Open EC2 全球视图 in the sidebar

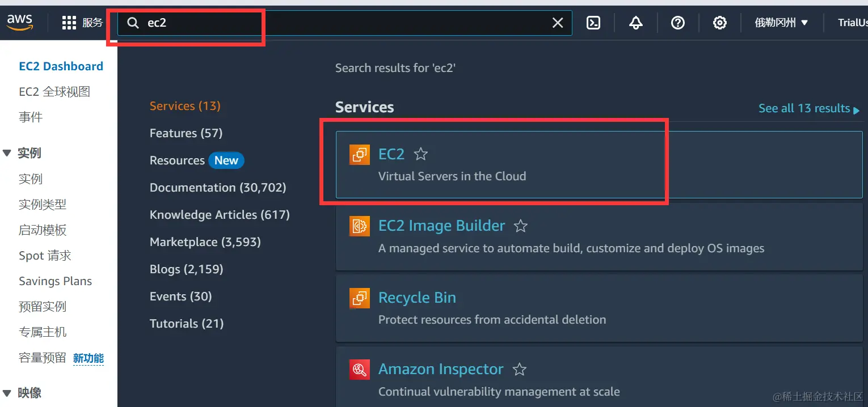coord(54,92)
